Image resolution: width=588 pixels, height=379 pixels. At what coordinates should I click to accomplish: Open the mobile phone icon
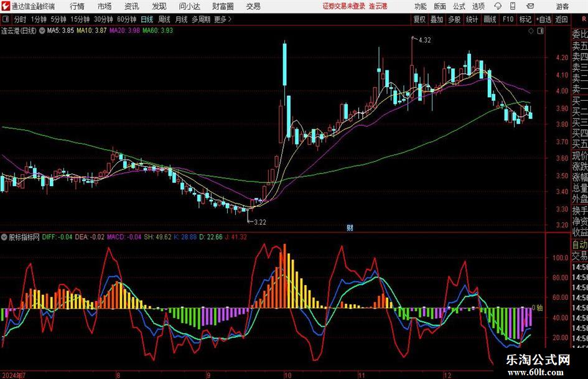[x=513, y=6]
